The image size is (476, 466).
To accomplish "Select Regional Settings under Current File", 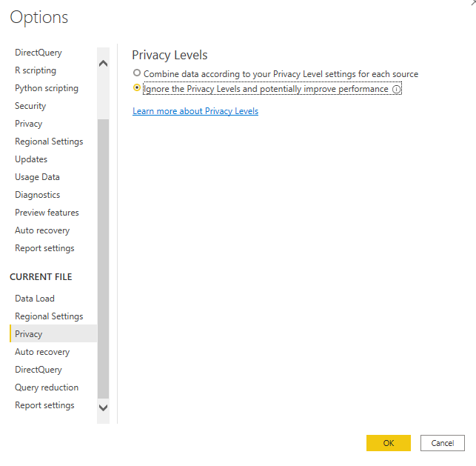I will coord(49,316).
